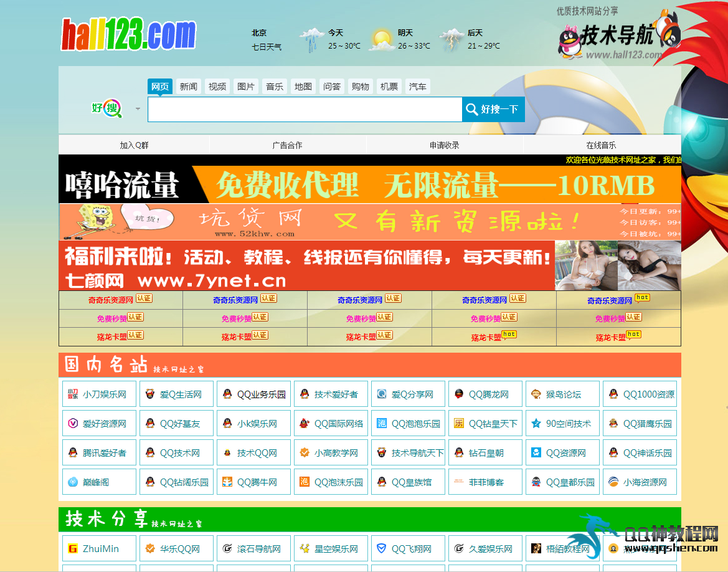This screenshot has width=728, height=572.
Task: Click the hall123.com rainbow logo
Action: (x=129, y=34)
